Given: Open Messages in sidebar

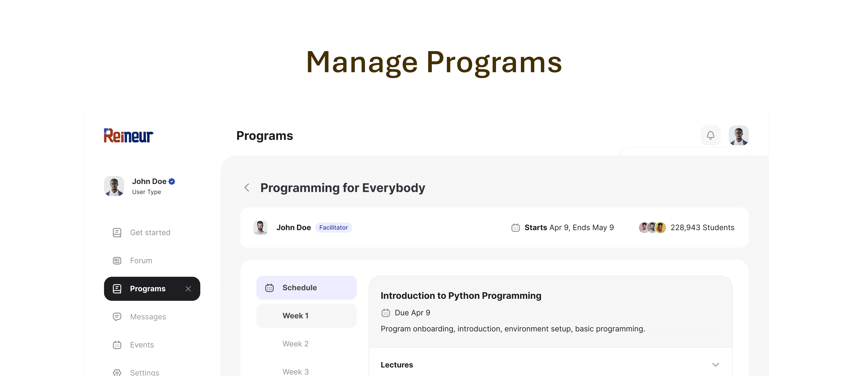Looking at the screenshot, I should (x=152, y=317).
